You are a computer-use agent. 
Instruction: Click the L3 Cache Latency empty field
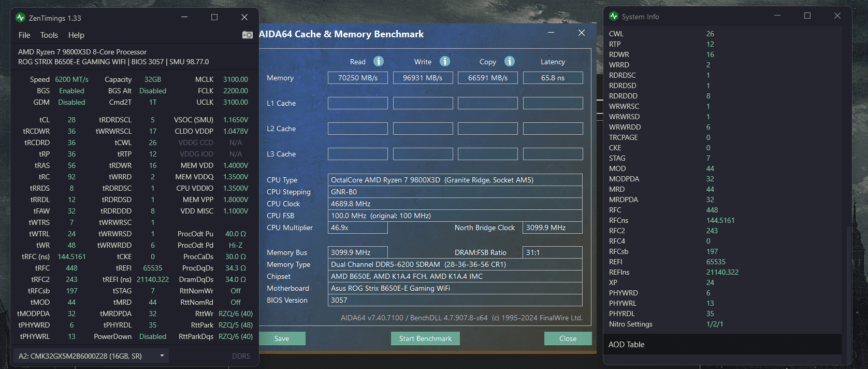tap(553, 154)
